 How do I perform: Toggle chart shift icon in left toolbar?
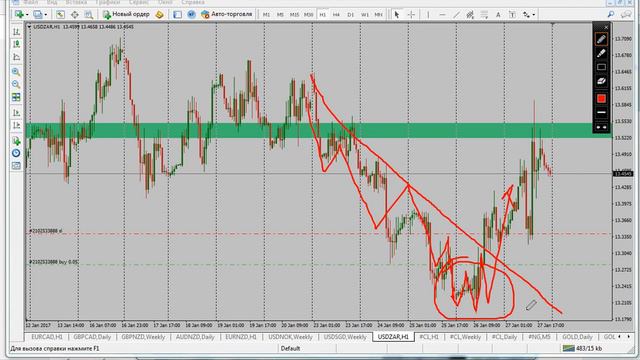pyautogui.click(x=16, y=125)
